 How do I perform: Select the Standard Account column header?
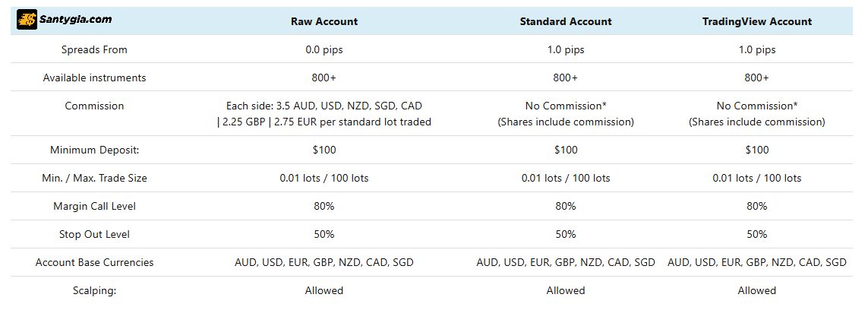click(566, 21)
